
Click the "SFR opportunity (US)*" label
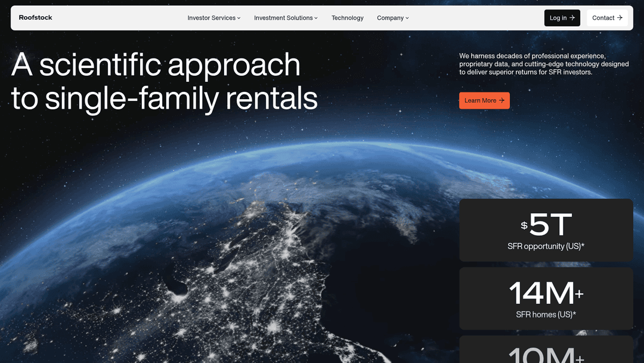546,246
